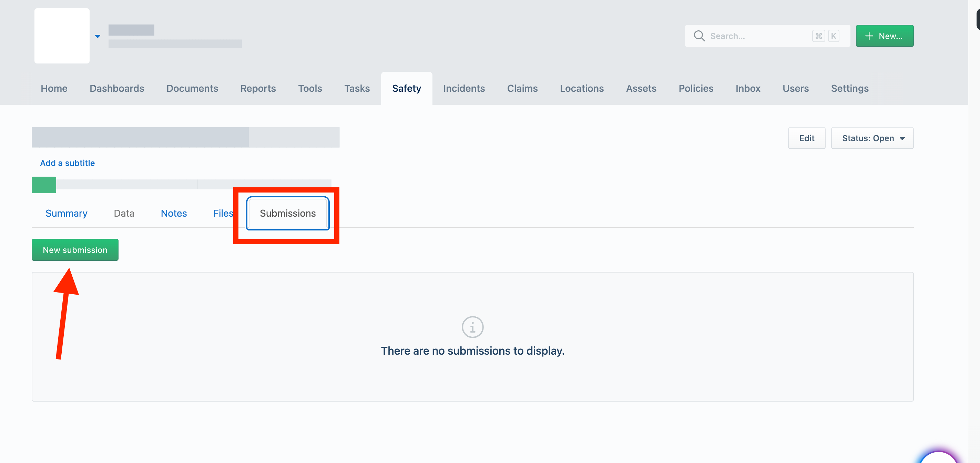Open the Files tab

(223, 213)
